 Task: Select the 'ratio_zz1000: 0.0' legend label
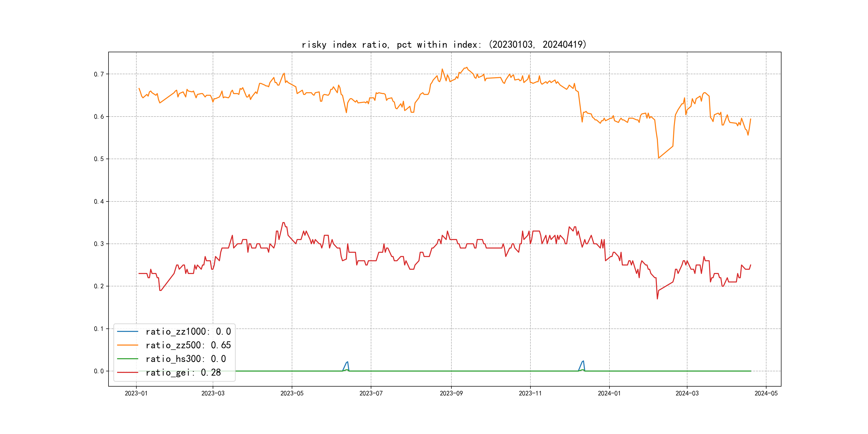(x=188, y=332)
